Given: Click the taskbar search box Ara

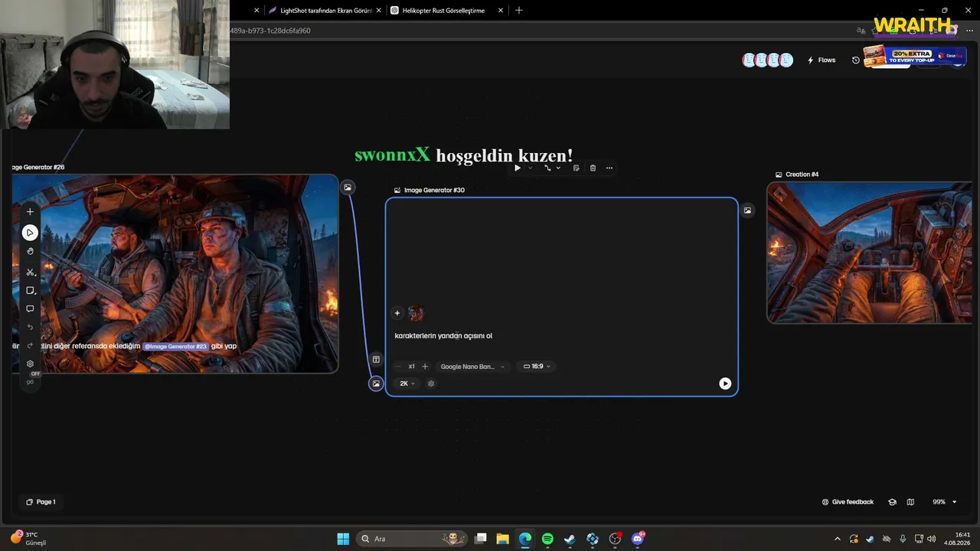Looking at the screenshot, I should 412,539.
